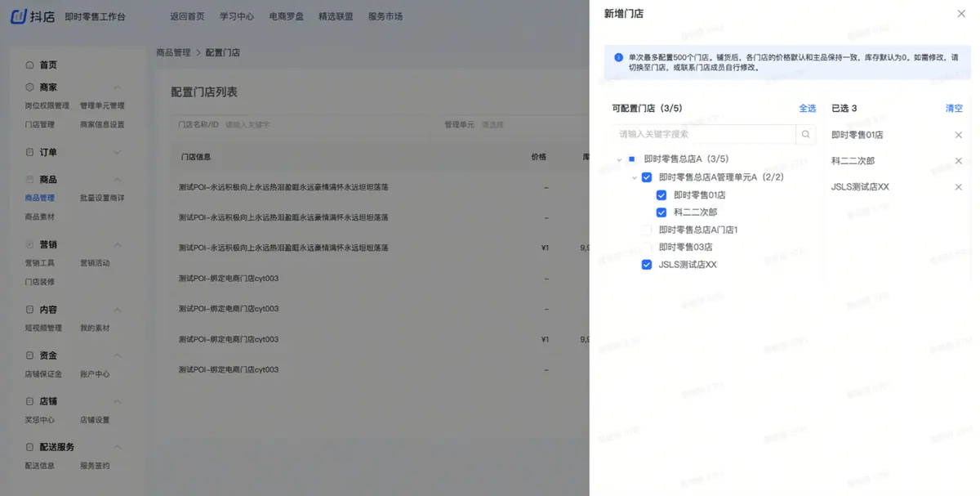Collapse the 营销 sidebar section
Screen dimensions: 980x496
117,244
